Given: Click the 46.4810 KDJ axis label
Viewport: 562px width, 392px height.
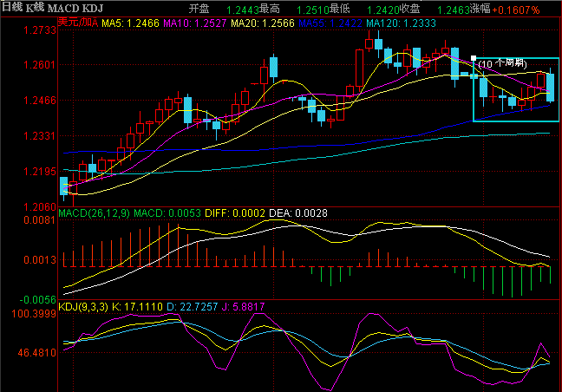Looking at the screenshot, I should point(37,353).
